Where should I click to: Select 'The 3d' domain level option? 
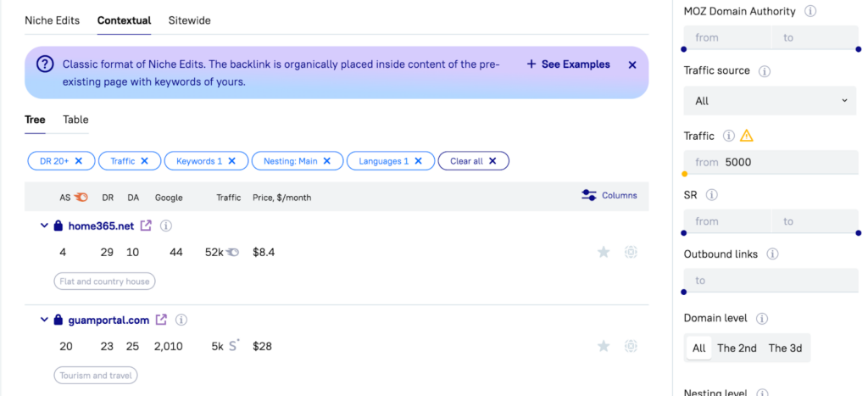point(787,348)
